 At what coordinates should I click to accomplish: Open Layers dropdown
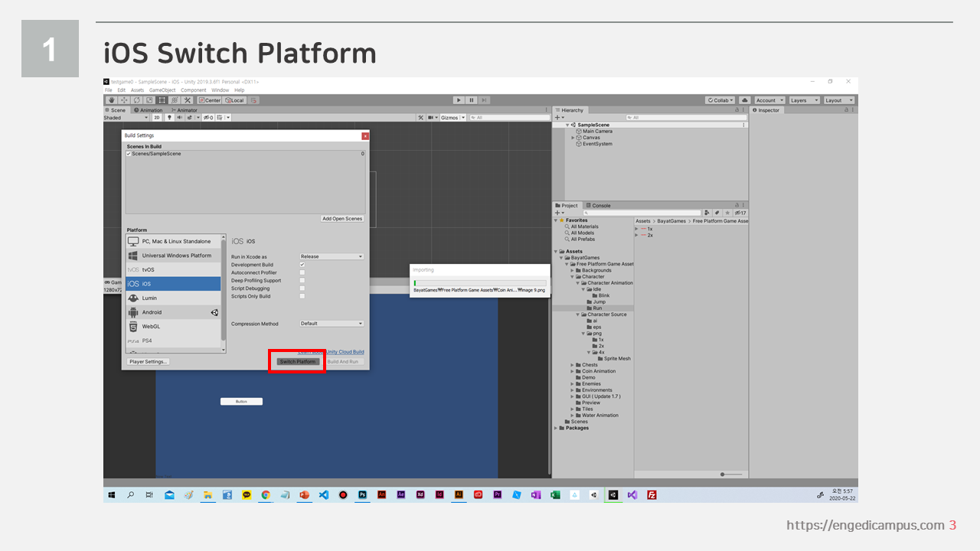803,100
